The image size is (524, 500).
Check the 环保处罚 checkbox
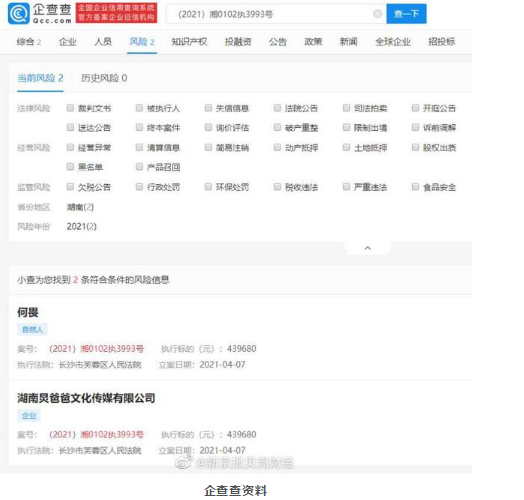point(208,186)
